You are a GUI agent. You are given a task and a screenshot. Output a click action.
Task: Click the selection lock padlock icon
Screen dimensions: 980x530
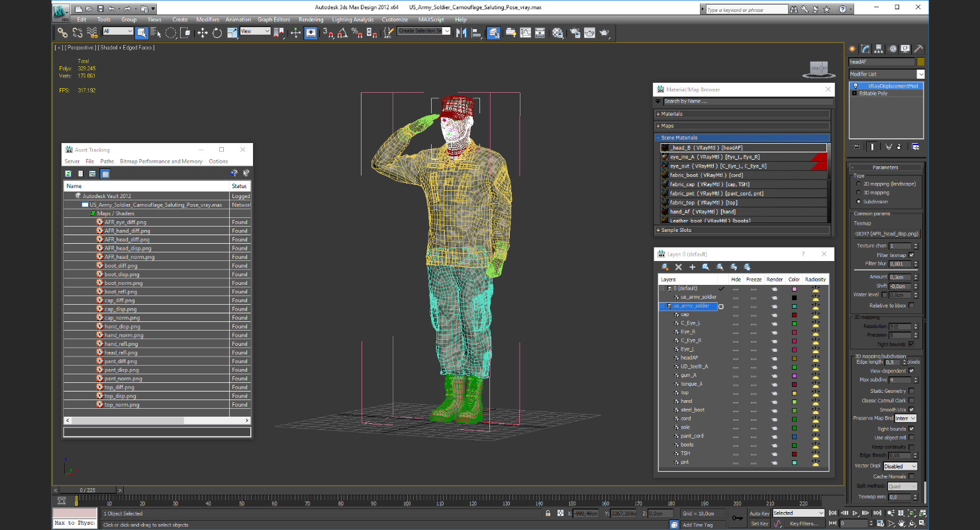pos(548,513)
